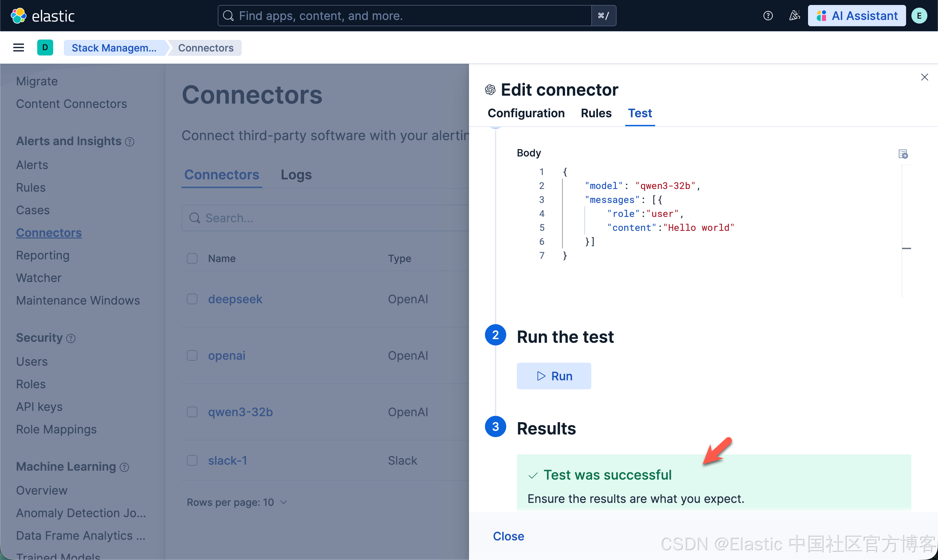This screenshot has height=560, width=938.
Task: Tick the qwen3-32b row checkbox
Action: click(x=192, y=412)
